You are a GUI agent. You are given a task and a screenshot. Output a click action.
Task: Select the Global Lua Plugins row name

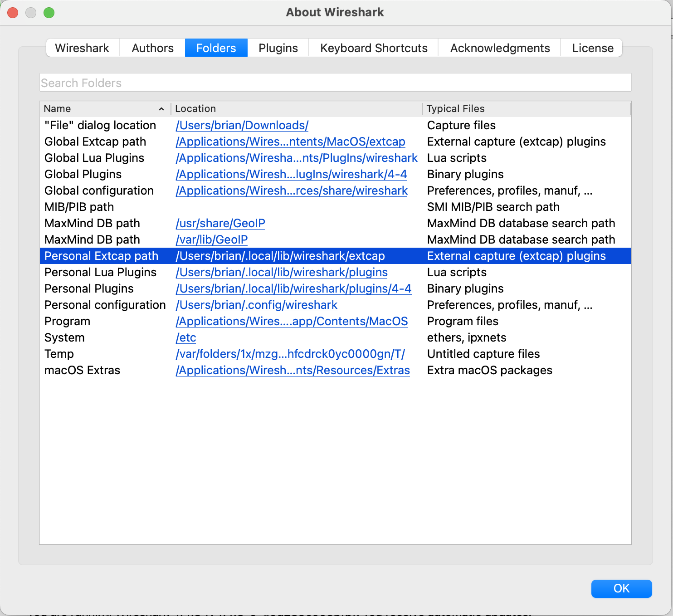tap(94, 158)
